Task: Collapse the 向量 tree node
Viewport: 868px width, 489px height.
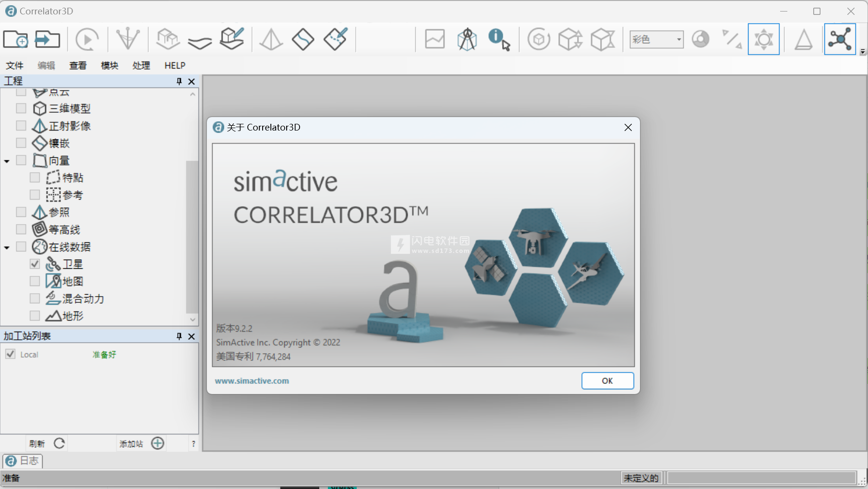Action: [7, 161]
